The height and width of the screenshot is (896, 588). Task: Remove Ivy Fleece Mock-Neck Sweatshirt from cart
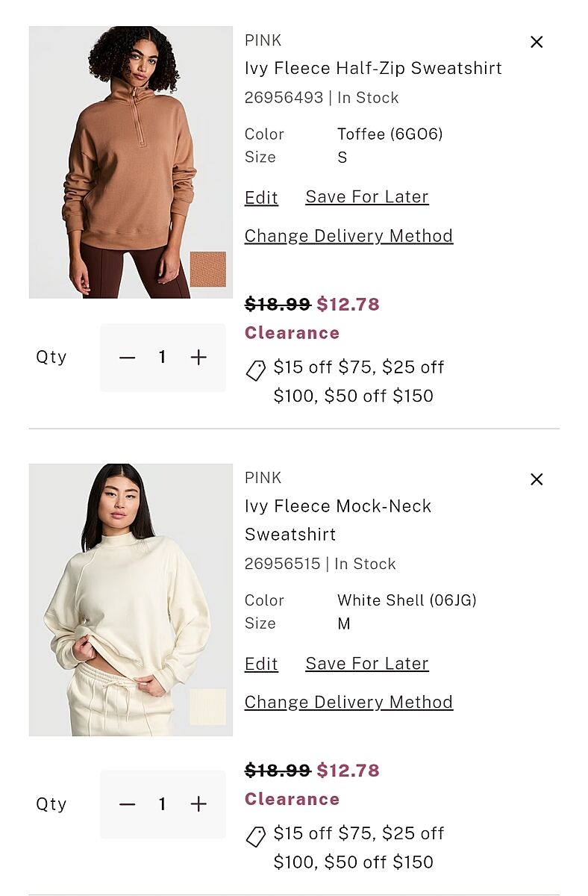(537, 479)
